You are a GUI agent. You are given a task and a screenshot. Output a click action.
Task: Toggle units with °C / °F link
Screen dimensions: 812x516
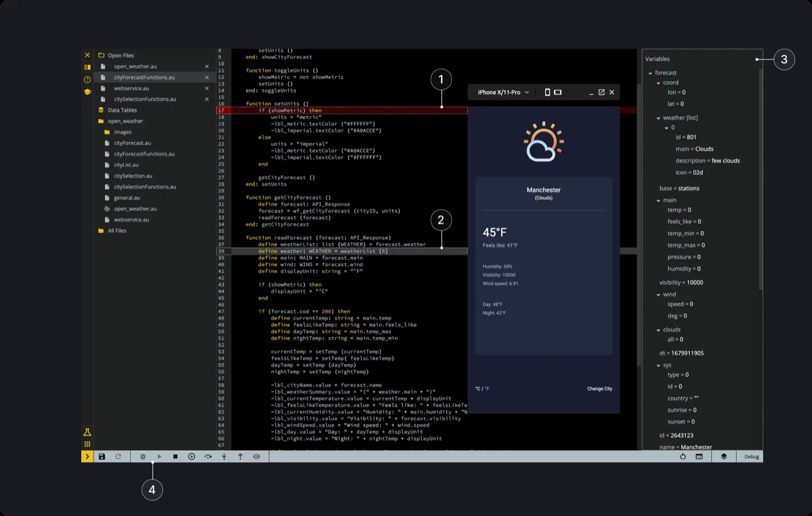(482, 389)
